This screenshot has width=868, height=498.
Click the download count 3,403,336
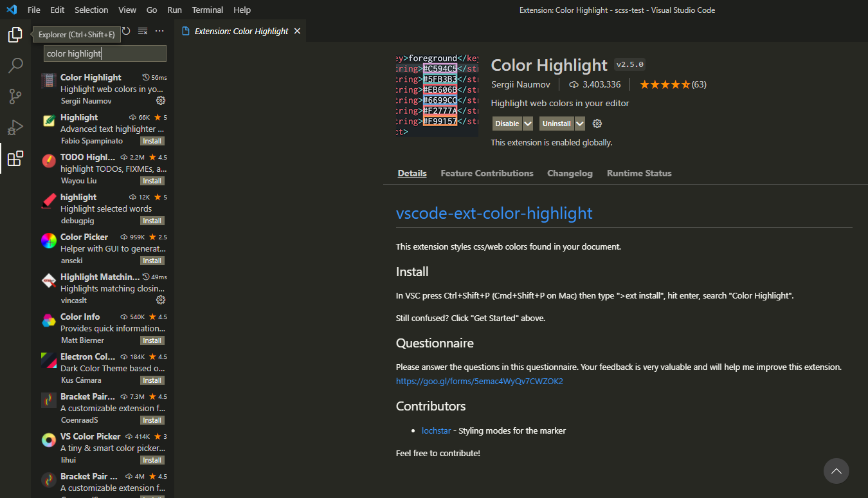tap(595, 84)
